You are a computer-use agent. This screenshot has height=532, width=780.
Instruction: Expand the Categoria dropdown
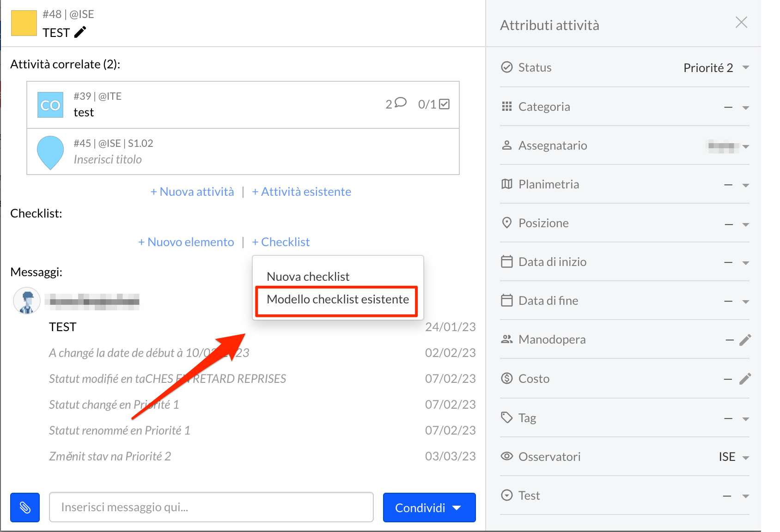click(745, 107)
